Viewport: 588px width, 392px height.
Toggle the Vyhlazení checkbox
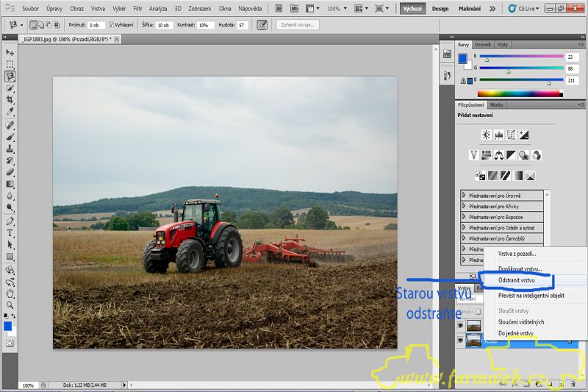[x=112, y=25]
